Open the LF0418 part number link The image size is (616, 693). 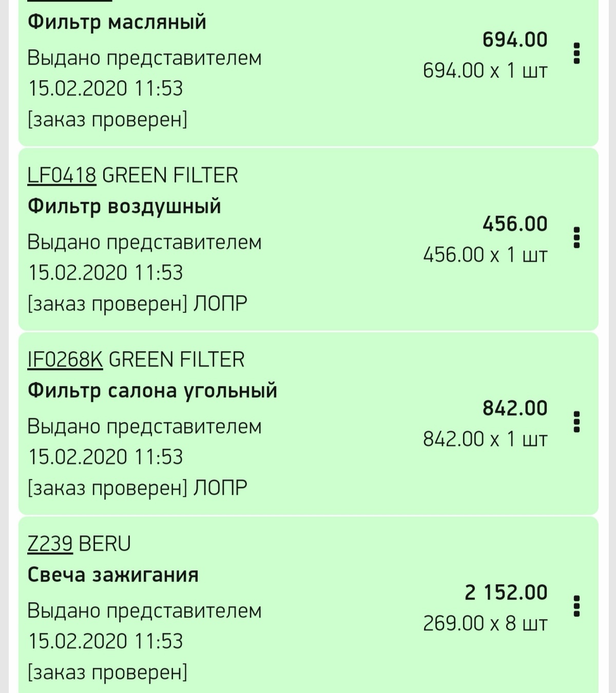pos(62,176)
